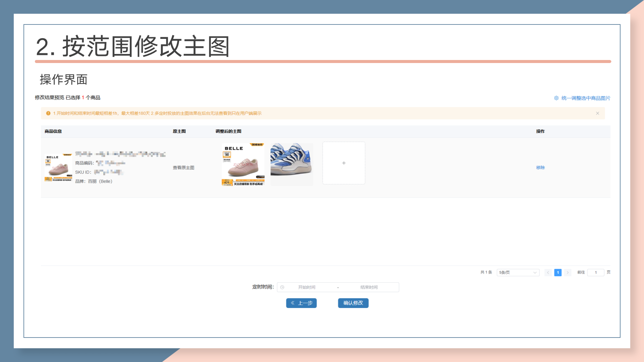Screen dimensions: 644x362
Task: Click the blue sneaker adjusted image thumbnail
Action: 291,164
